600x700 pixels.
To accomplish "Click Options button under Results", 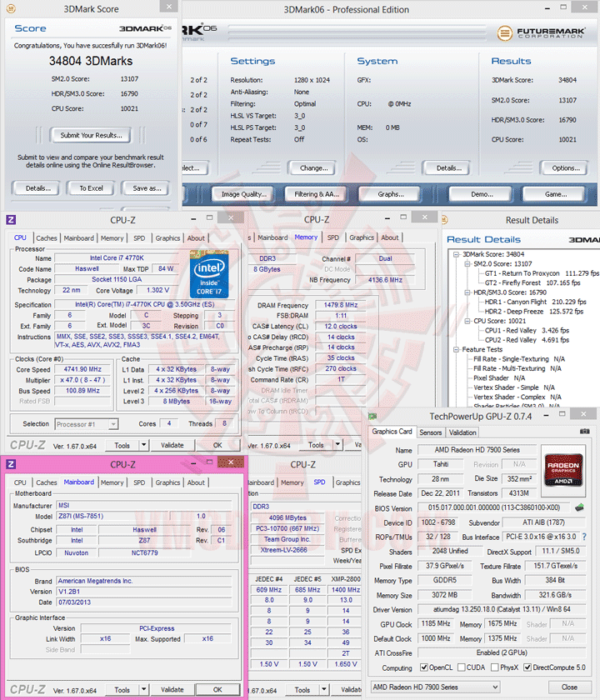I will [x=566, y=168].
